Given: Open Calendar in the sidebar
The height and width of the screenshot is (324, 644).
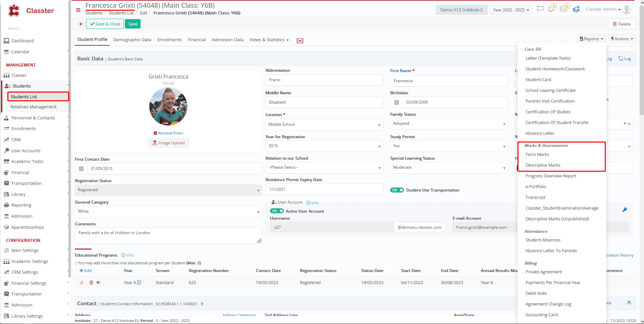Looking at the screenshot, I should pyautogui.click(x=20, y=52).
